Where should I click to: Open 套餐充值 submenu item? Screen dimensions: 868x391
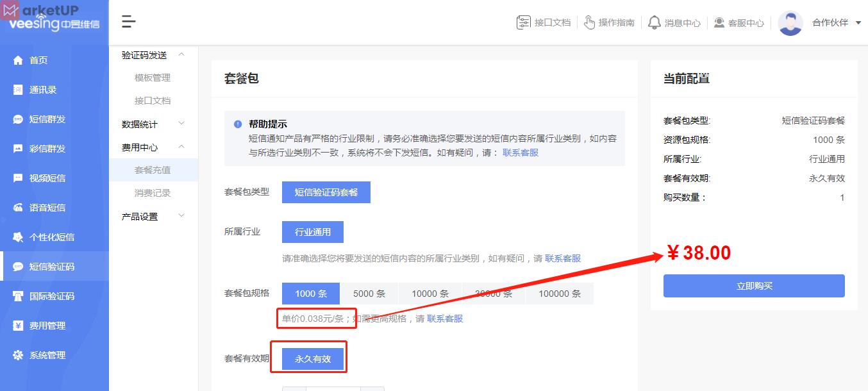click(153, 170)
